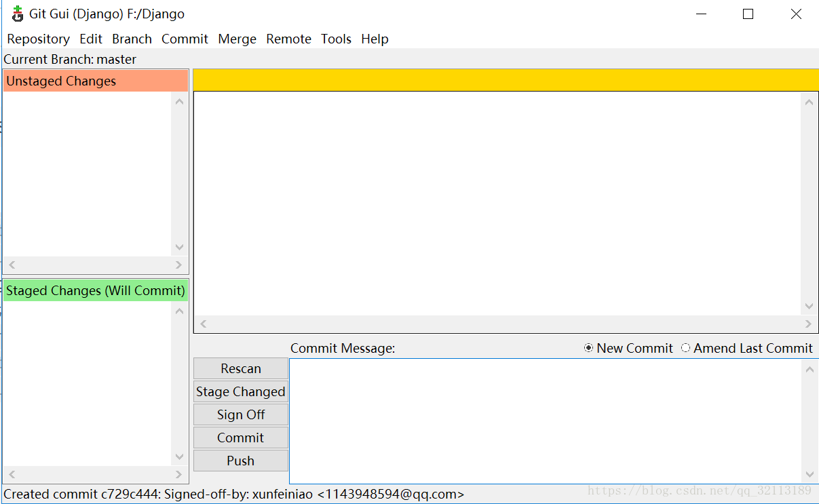Open the Commit menu
The width and height of the screenshot is (819, 504).
point(185,39)
